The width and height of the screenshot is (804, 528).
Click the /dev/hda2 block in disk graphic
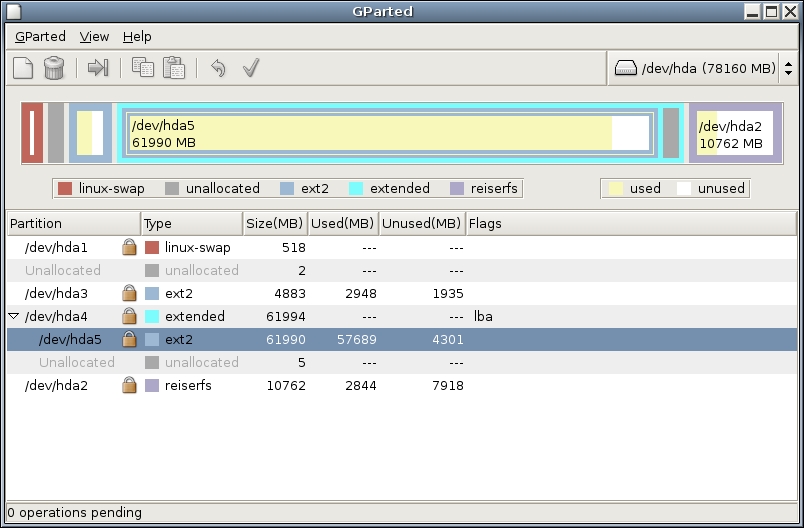click(x=735, y=133)
